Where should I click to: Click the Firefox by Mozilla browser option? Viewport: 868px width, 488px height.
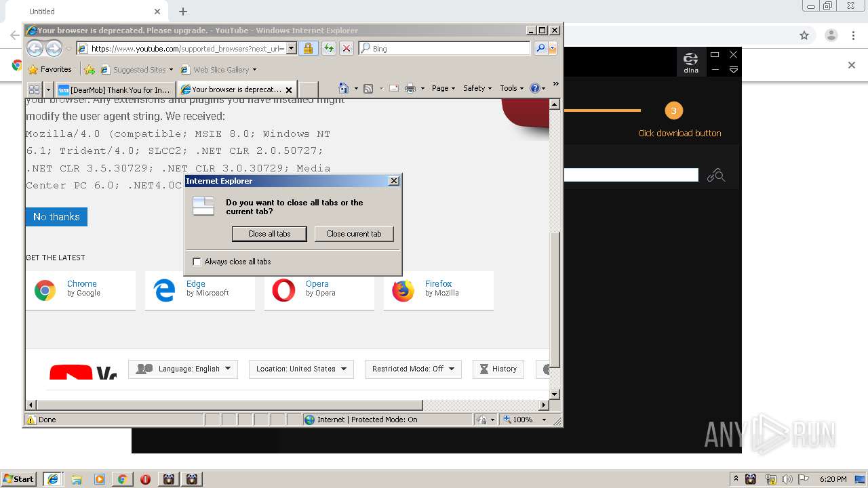pos(439,291)
